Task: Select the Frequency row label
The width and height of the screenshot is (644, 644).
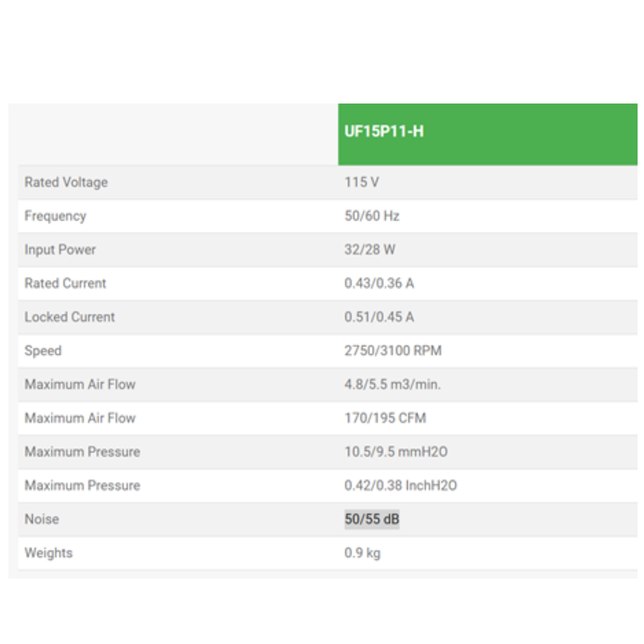Action: [x=55, y=216]
